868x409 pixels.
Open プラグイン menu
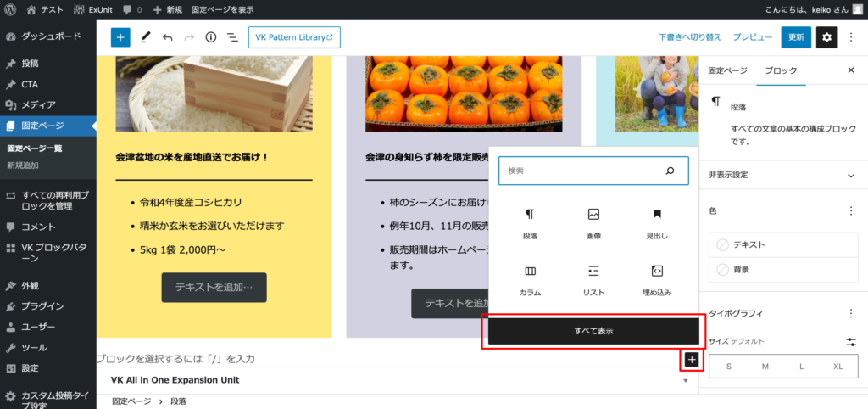point(48,306)
